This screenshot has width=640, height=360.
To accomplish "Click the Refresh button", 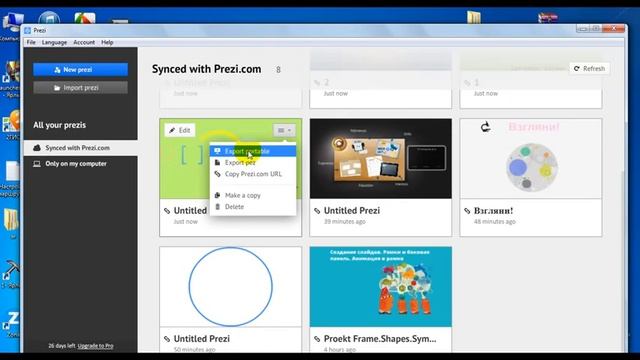I will click(590, 69).
